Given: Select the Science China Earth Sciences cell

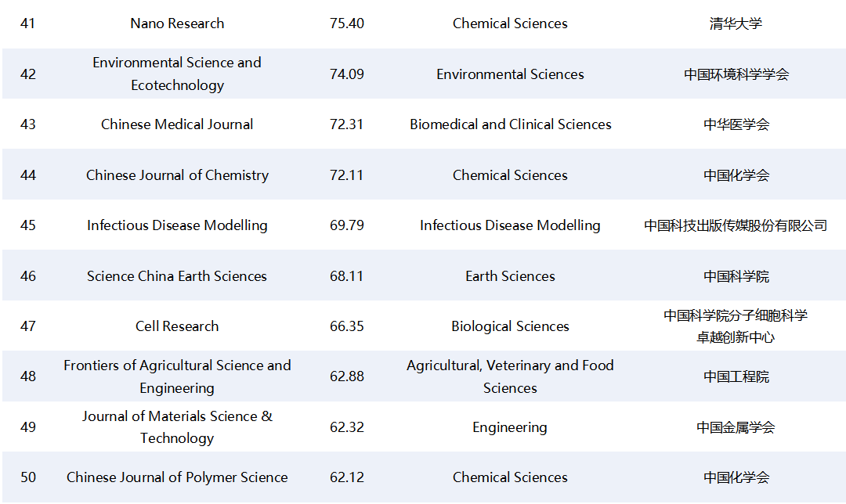Looking at the screenshot, I should [177, 276].
